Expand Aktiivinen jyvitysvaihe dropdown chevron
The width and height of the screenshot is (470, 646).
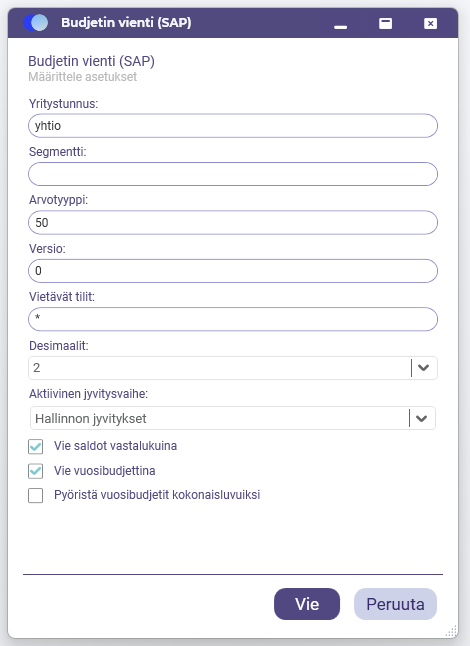pos(421,419)
